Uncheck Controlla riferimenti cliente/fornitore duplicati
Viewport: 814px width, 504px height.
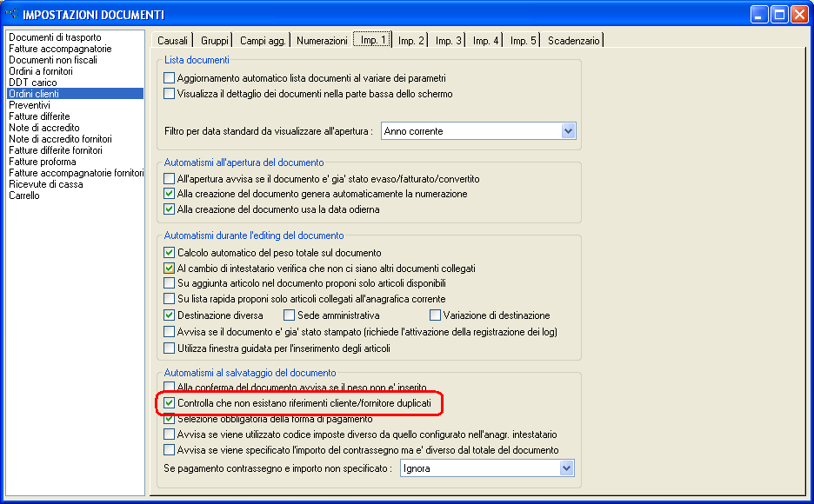169,403
